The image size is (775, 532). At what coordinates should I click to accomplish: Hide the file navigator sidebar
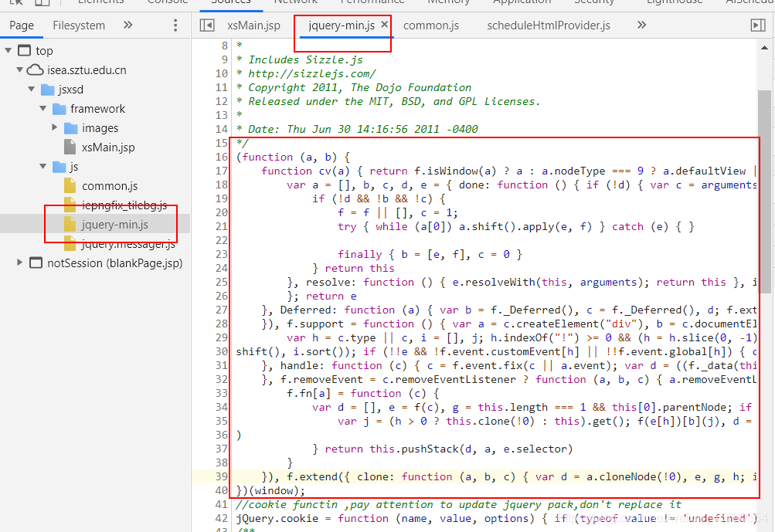coord(206,25)
